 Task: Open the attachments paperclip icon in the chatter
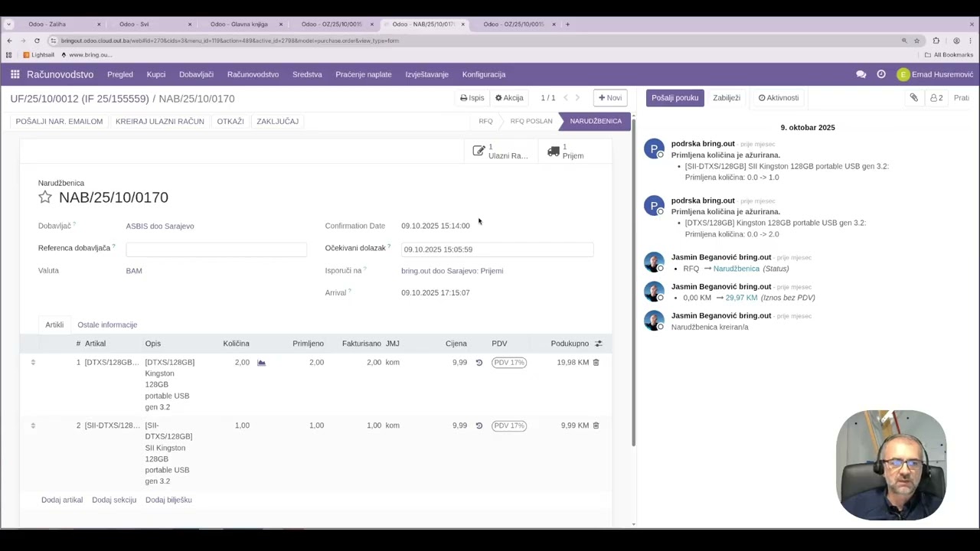913,98
